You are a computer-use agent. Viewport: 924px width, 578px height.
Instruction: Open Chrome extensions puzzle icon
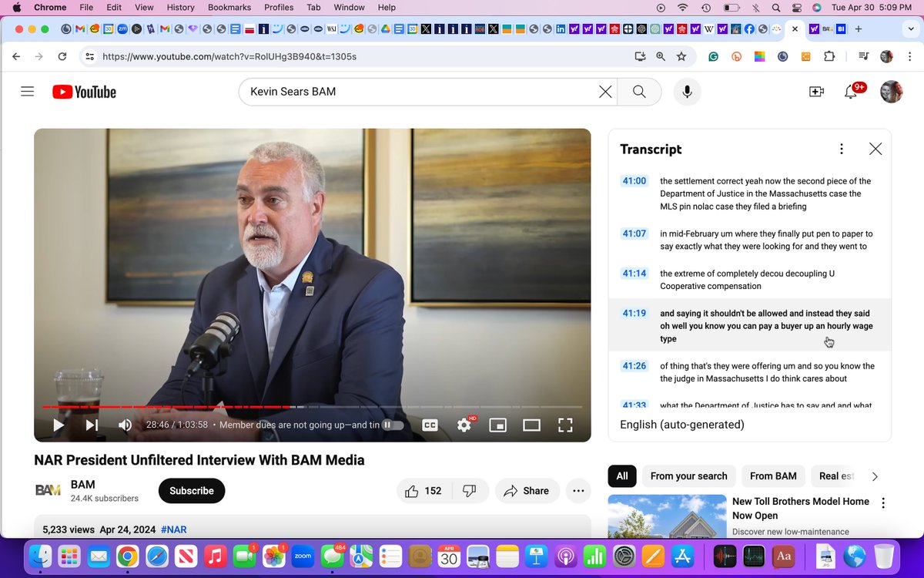[x=829, y=56]
